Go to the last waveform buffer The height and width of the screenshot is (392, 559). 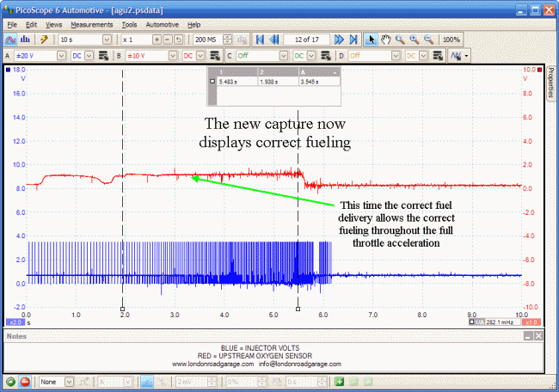[x=353, y=40]
